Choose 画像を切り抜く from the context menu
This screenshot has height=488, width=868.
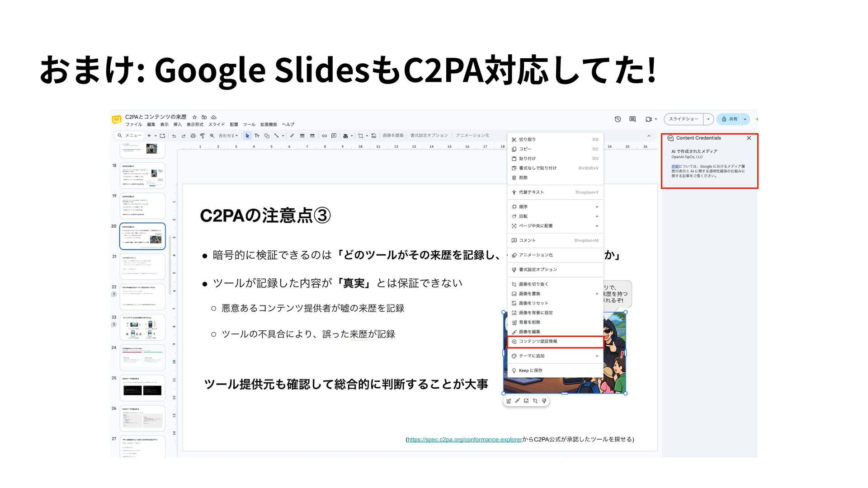pyautogui.click(x=556, y=284)
